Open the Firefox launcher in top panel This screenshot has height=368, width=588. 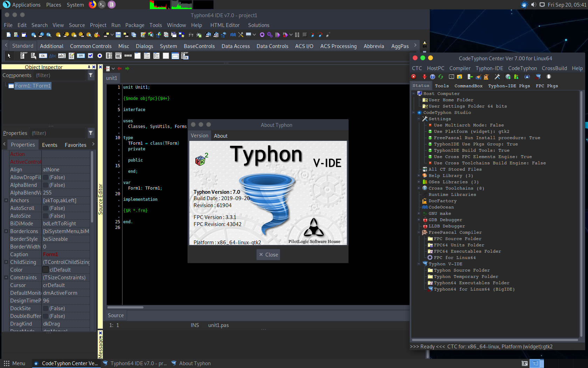[x=92, y=5]
